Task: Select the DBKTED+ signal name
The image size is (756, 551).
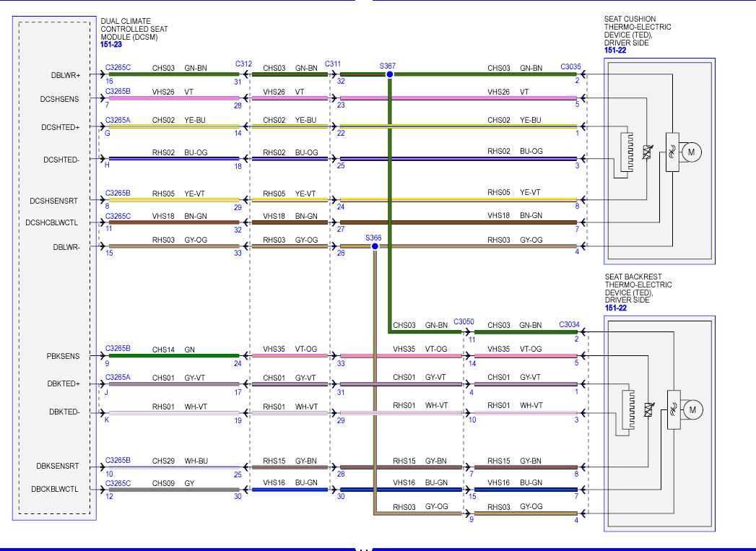Action: tap(63, 383)
